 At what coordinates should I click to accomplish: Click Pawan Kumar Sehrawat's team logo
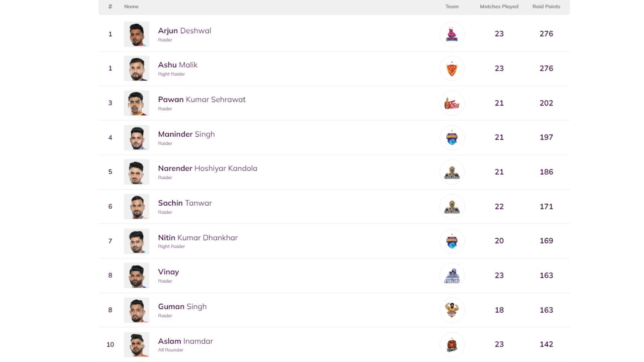pos(452,103)
